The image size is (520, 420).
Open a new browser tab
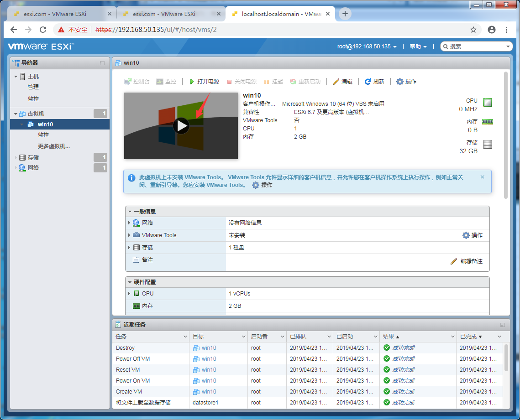[345, 14]
